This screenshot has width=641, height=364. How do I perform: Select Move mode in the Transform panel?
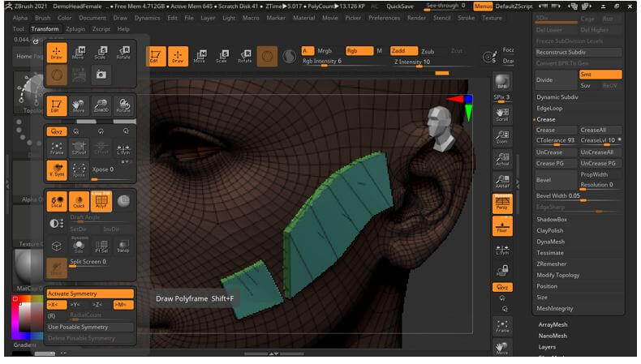point(79,53)
